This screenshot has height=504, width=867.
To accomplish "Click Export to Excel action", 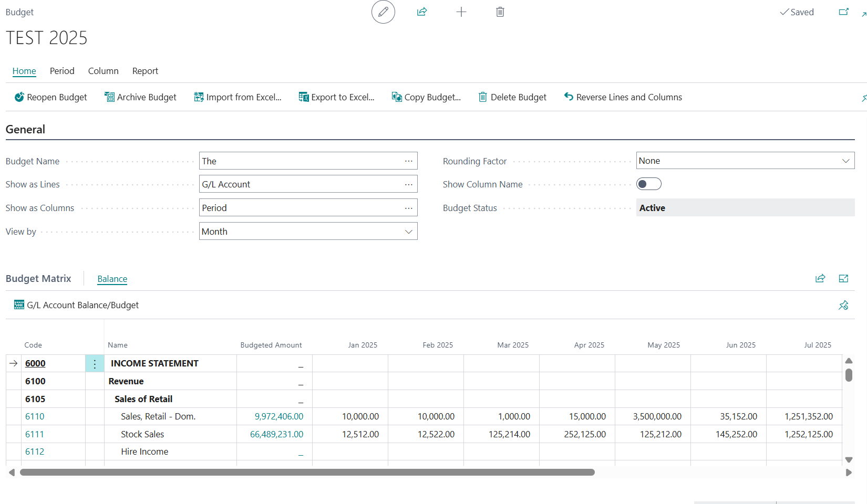I will pyautogui.click(x=336, y=97).
